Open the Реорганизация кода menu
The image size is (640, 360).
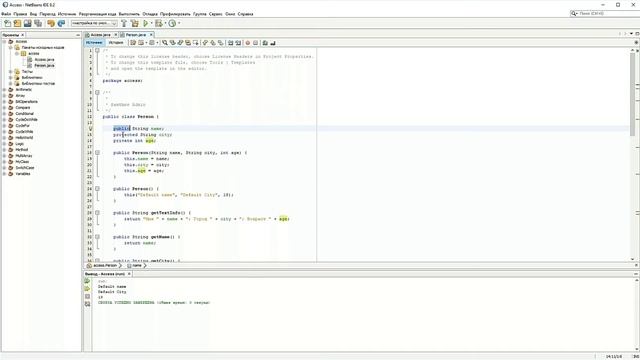pyautogui.click(x=97, y=14)
